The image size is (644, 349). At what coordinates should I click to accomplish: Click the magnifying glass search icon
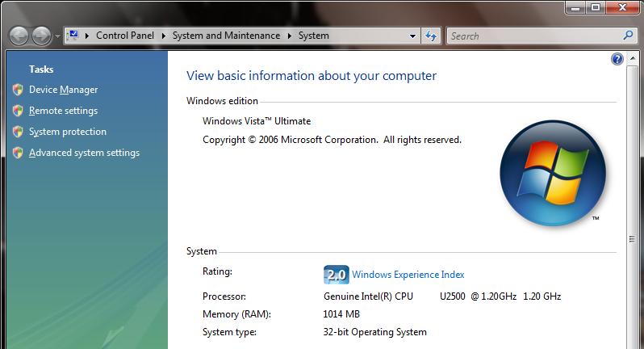(628, 36)
